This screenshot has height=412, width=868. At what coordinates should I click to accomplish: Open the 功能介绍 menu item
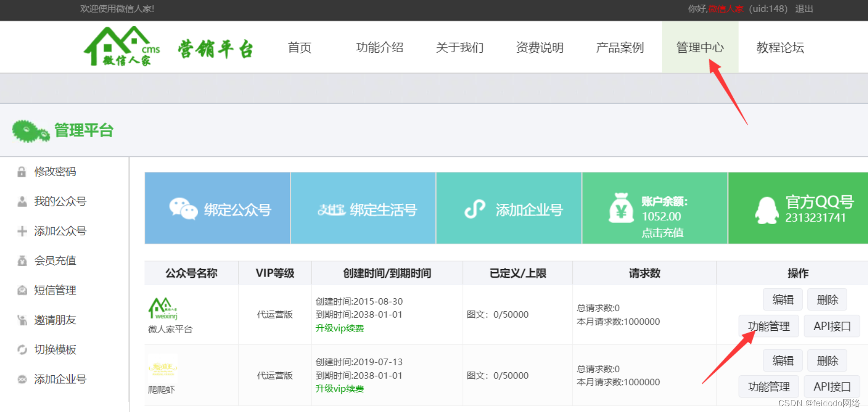point(379,47)
